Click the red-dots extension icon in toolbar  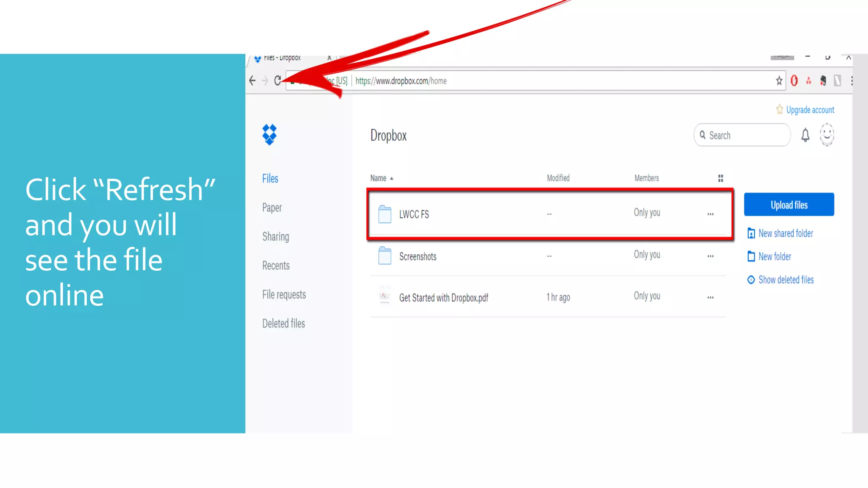809,80
